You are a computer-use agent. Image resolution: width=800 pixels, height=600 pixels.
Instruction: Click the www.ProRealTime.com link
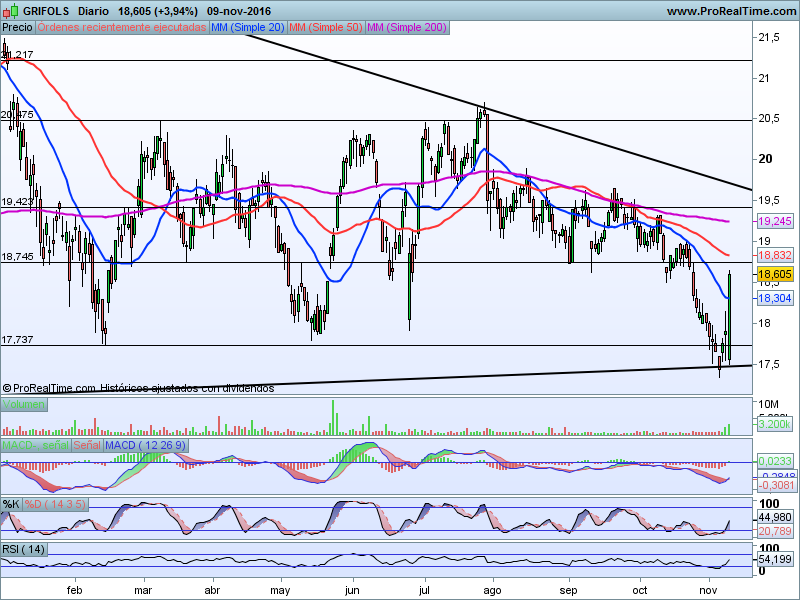click(731, 11)
